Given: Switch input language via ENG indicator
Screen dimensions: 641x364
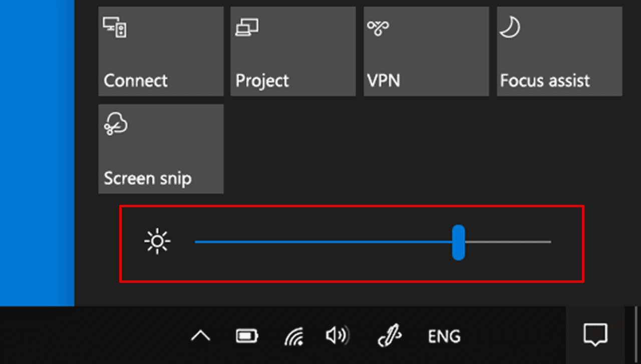Looking at the screenshot, I should (x=444, y=336).
